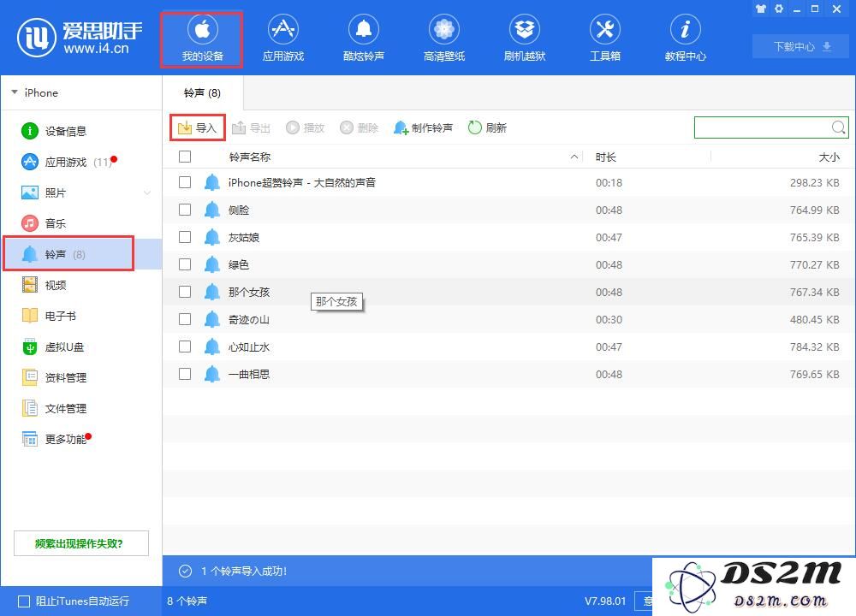Click 制作铃声 make ringtone
The width and height of the screenshot is (856, 616).
click(x=423, y=127)
